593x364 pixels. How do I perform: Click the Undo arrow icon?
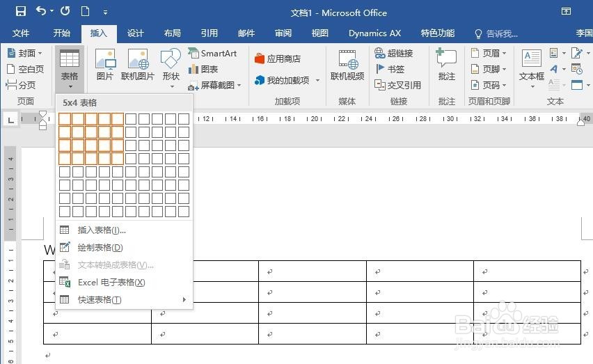pos(41,11)
